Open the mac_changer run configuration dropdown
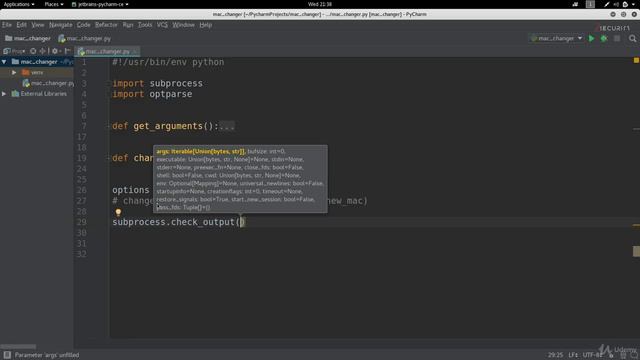This screenshot has height=360, width=640. 556,38
